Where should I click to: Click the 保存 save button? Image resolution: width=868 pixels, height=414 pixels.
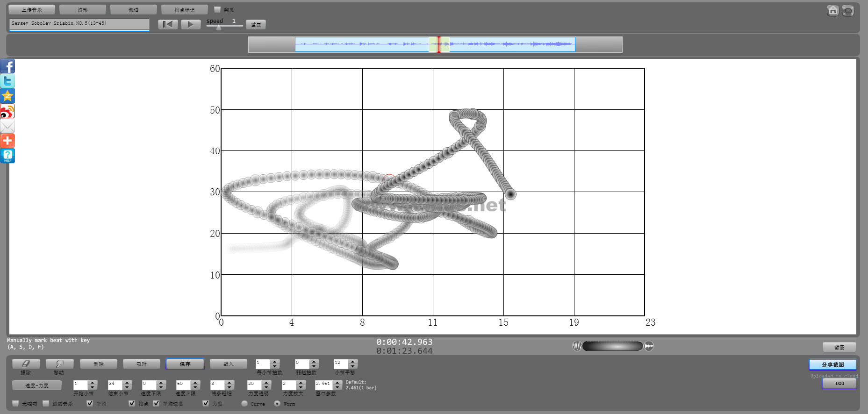click(x=185, y=364)
